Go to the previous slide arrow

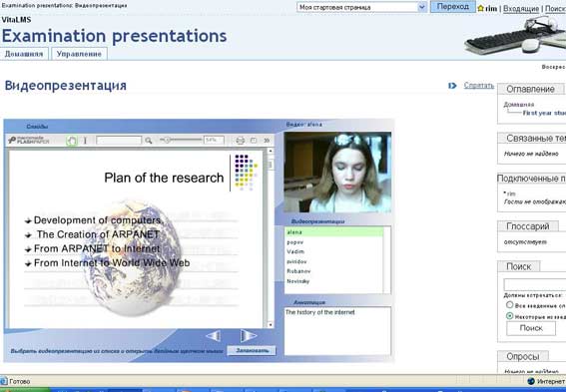(x=214, y=336)
